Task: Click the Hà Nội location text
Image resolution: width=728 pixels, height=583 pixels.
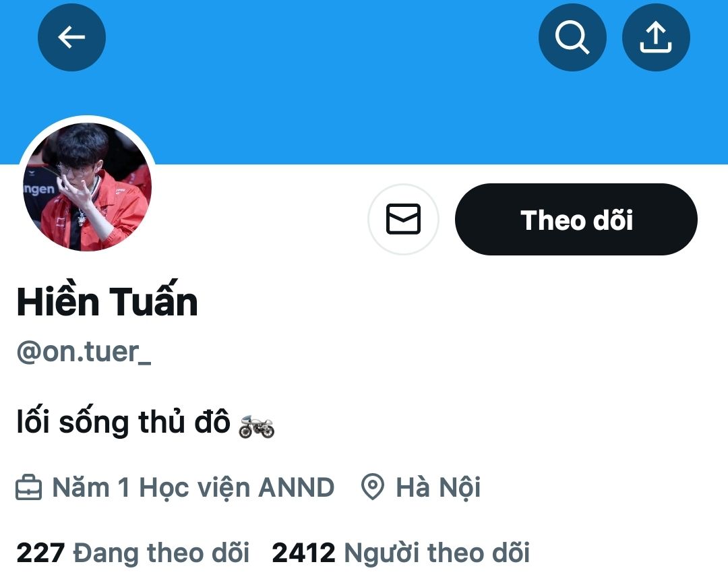Action: [x=438, y=488]
